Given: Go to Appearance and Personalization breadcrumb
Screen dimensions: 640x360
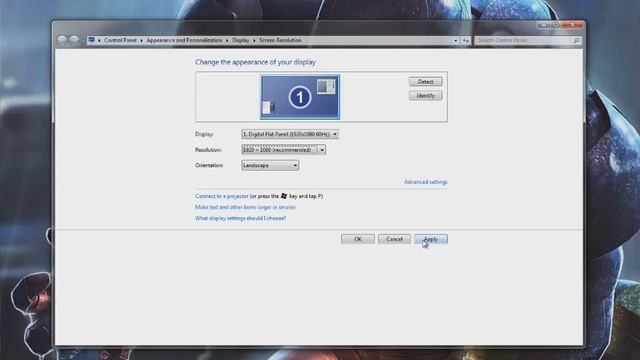Looking at the screenshot, I should tap(184, 40).
